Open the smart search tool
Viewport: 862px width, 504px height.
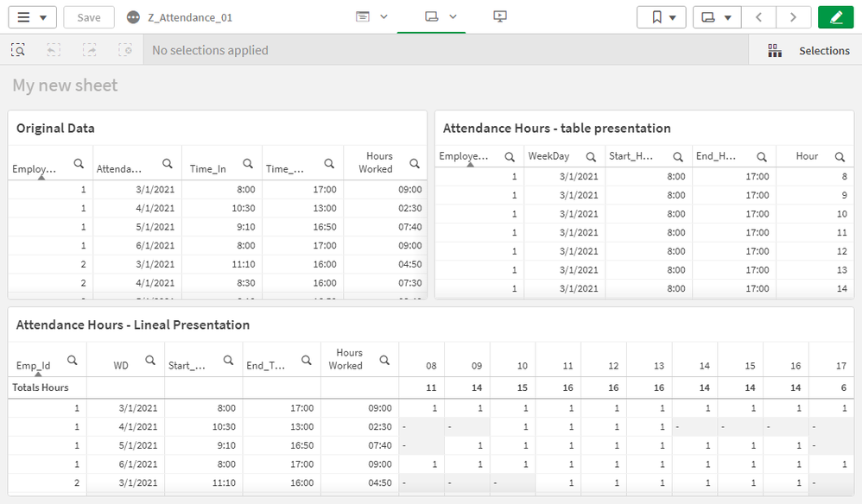point(18,50)
